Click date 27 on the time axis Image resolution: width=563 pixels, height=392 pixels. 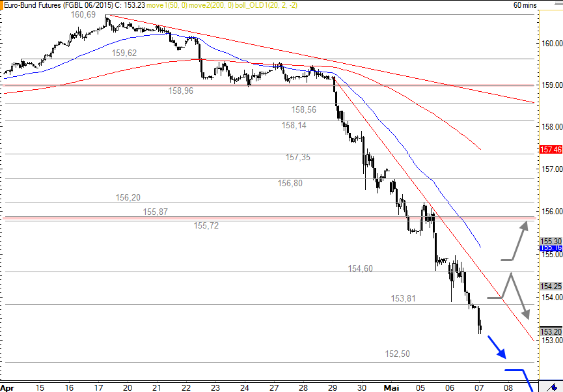(x=274, y=388)
